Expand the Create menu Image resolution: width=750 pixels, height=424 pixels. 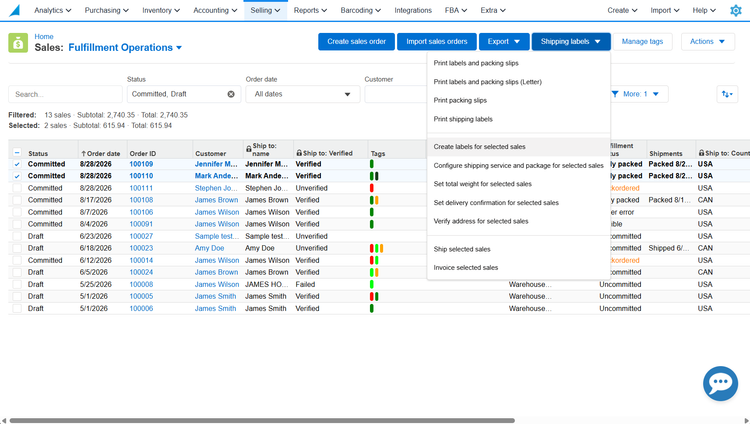(x=622, y=10)
